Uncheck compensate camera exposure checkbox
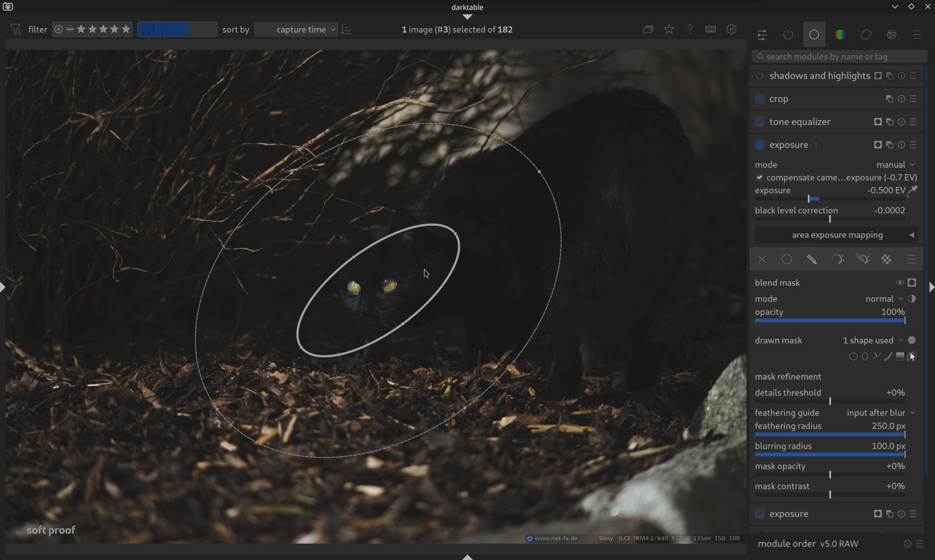This screenshot has width=935, height=560. (760, 178)
